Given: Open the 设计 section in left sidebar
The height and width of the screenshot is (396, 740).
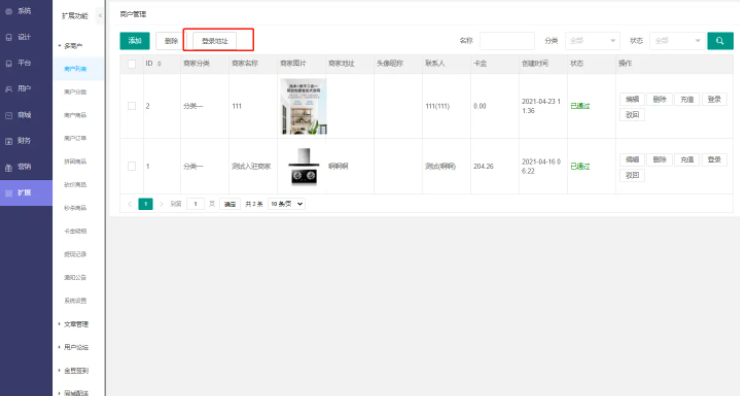Looking at the screenshot, I should [x=19, y=37].
